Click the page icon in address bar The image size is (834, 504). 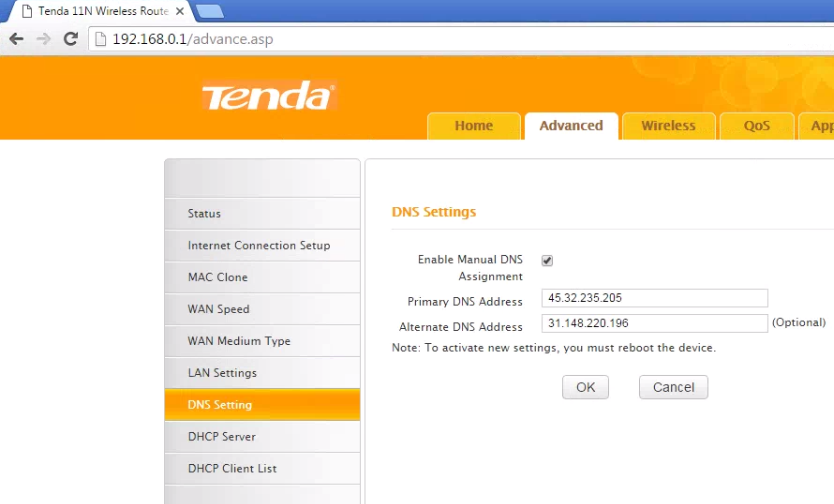[101, 39]
